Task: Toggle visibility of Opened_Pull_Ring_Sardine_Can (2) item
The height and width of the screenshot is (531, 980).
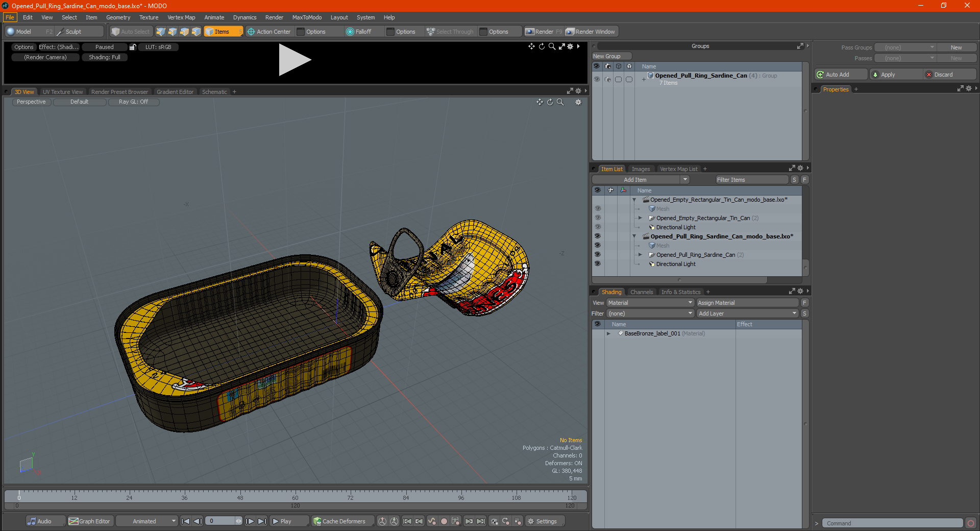Action: [598, 255]
